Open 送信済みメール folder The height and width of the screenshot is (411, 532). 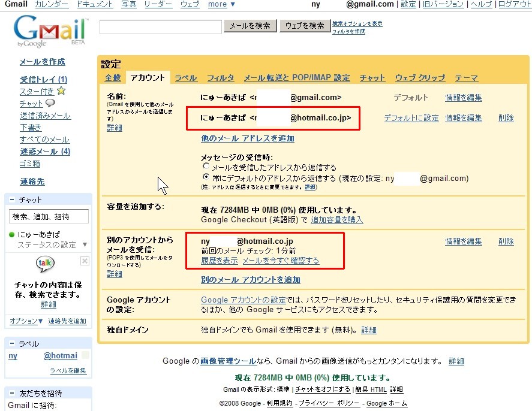pyautogui.click(x=45, y=116)
